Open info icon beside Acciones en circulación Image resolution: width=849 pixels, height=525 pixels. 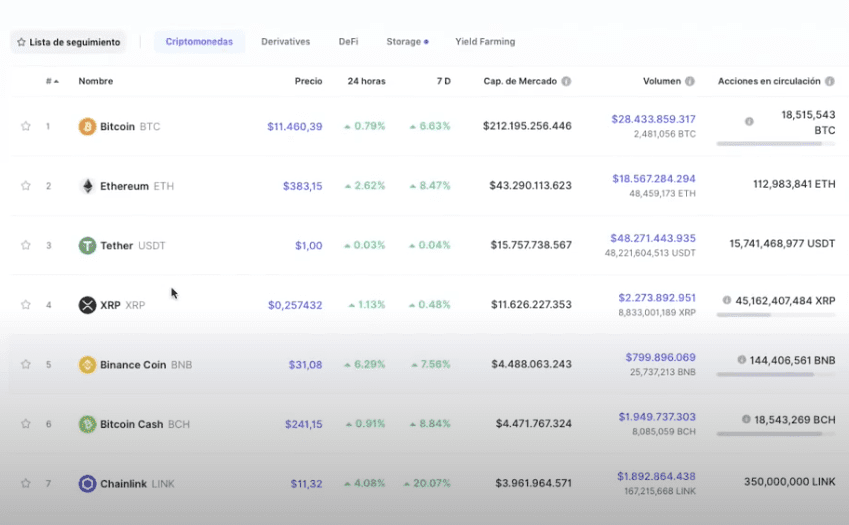click(830, 81)
